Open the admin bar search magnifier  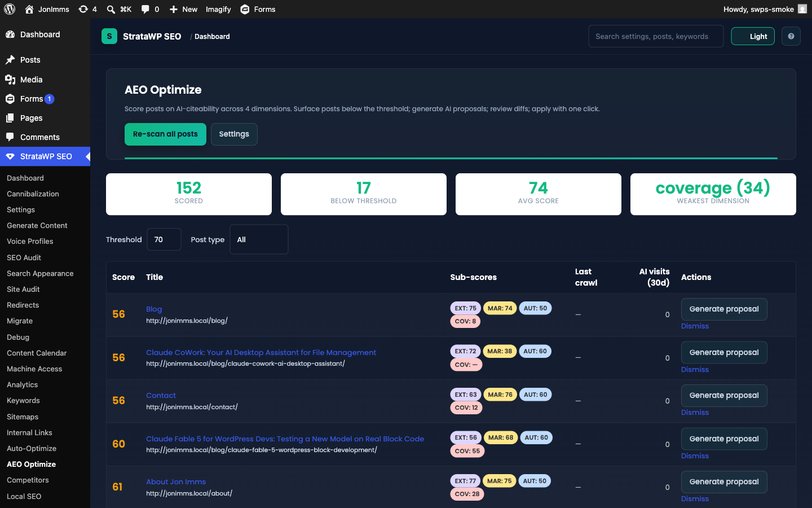point(111,9)
